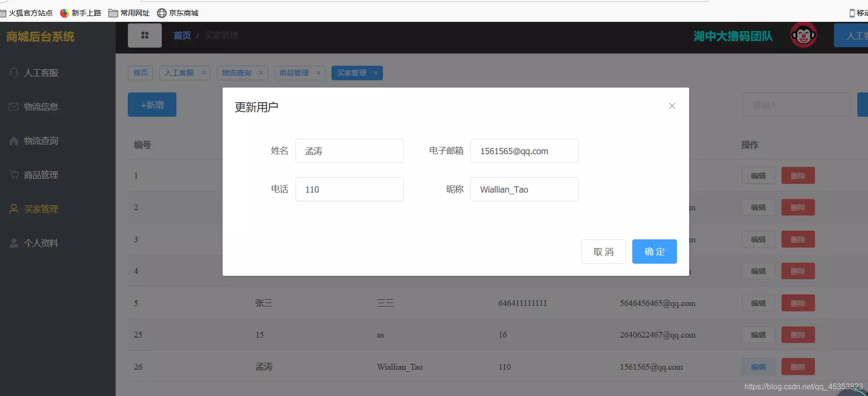Click Wiallian_Tao nickname in table row
Viewport: 868px width, 396px height.
pos(400,367)
